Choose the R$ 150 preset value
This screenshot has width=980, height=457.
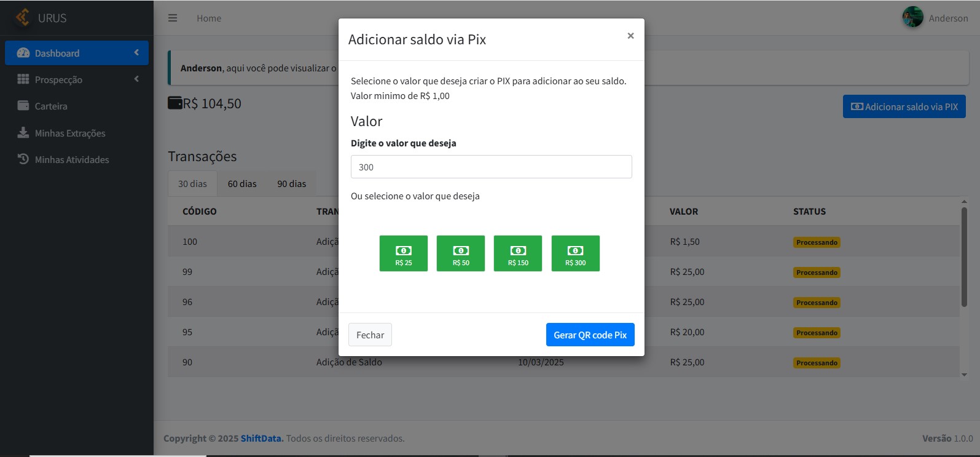pos(517,253)
